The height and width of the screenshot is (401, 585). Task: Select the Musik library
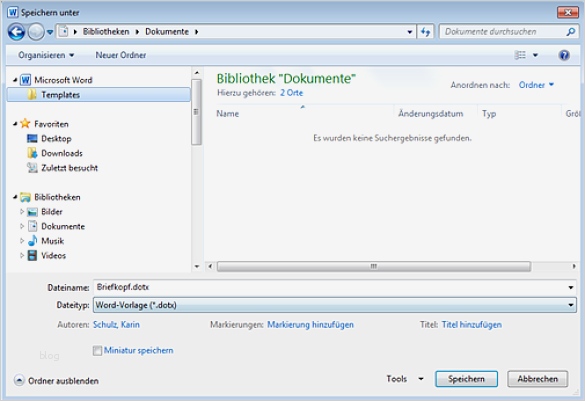(52, 241)
